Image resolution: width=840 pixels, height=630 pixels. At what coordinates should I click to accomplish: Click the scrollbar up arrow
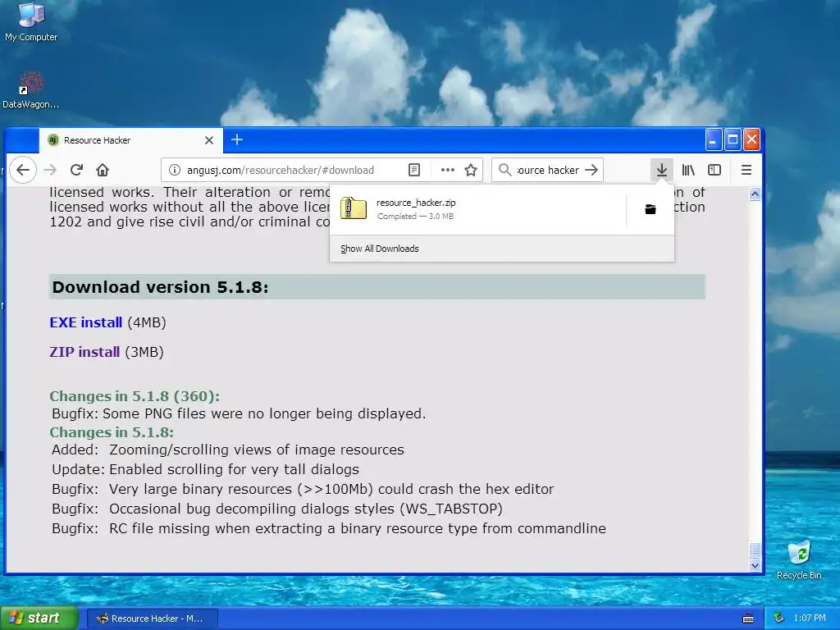click(x=755, y=194)
